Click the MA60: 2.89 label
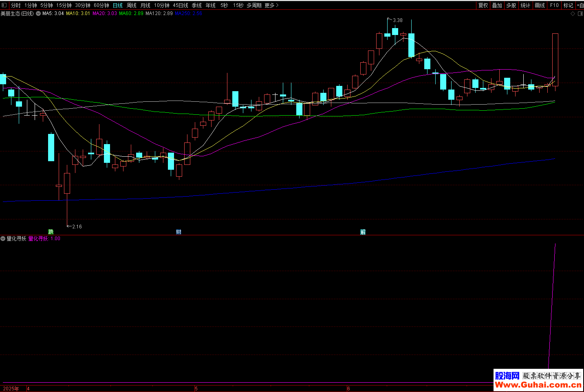Image resolution: width=584 pixels, height=392 pixels. (131, 13)
